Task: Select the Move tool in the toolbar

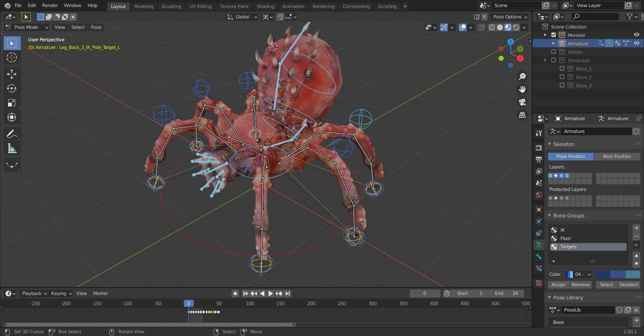Action: point(12,74)
